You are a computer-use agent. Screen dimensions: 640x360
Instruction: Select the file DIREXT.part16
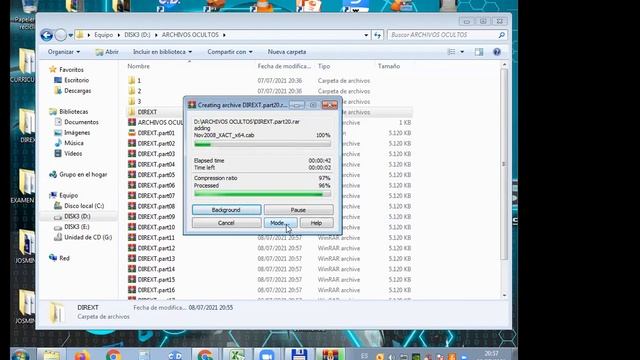[x=156, y=290]
